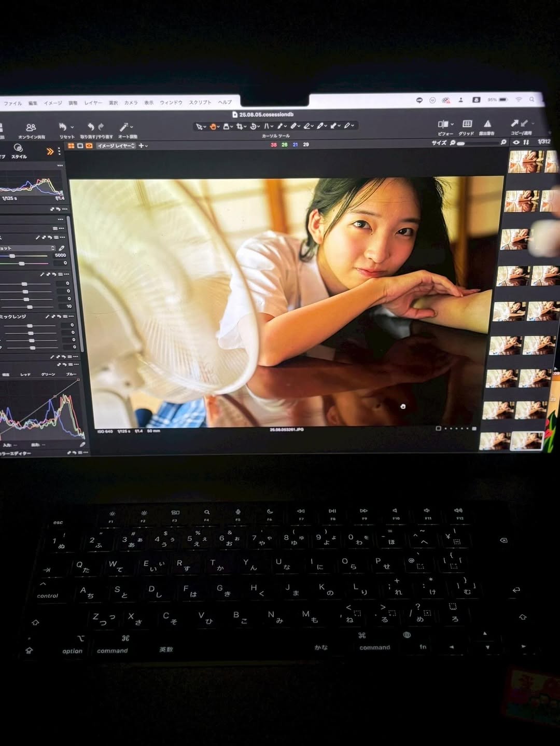The height and width of the screenshot is (746, 560).
Task: Select the Crop cursor tool
Action: (240, 126)
